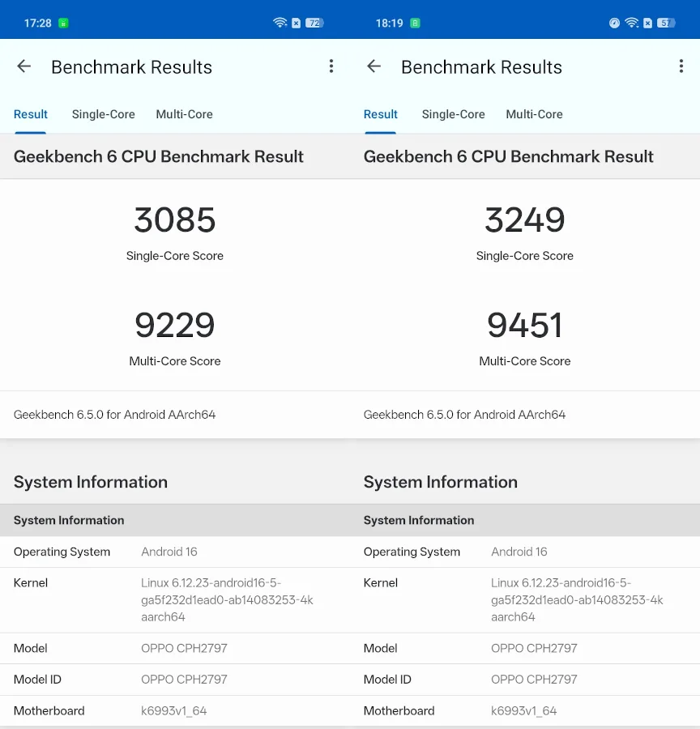Select the Result tab on the left screen

tap(31, 114)
